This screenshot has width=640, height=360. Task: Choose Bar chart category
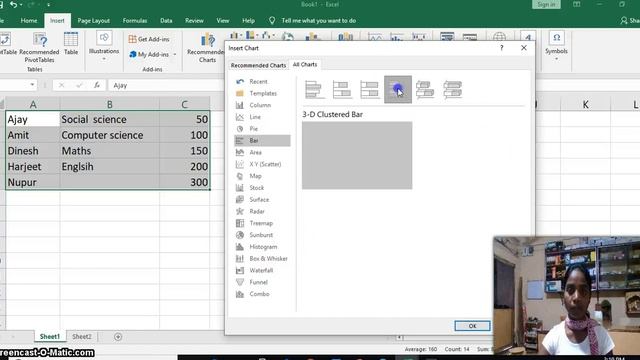[262, 141]
